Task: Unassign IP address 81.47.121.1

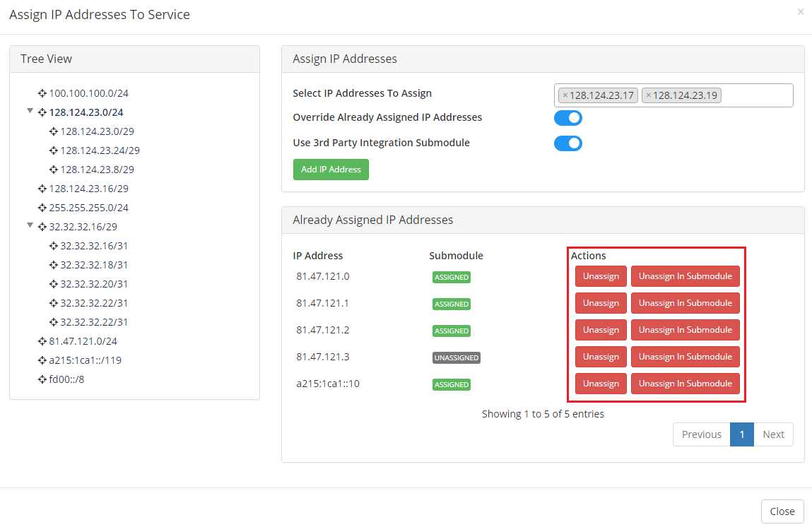Action: pos(601,303)
